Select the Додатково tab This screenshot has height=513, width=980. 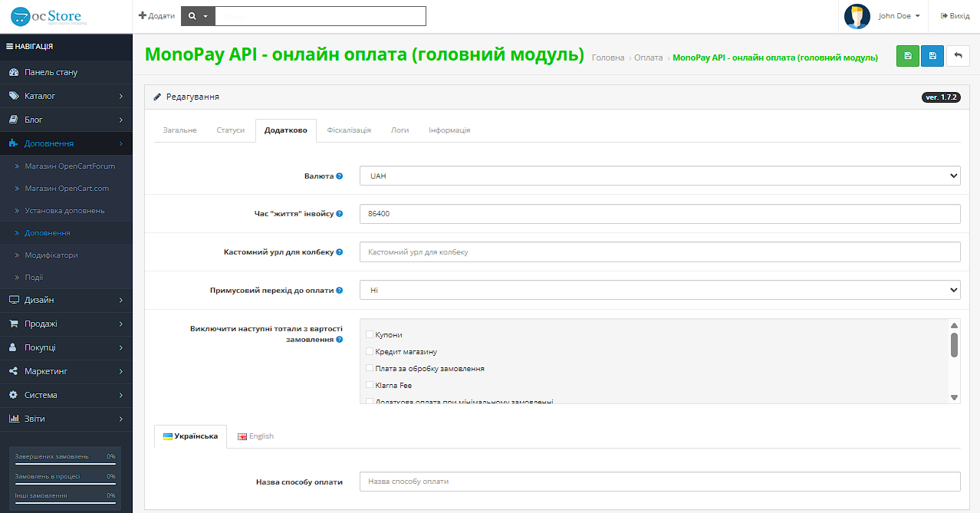coord(286,130)
